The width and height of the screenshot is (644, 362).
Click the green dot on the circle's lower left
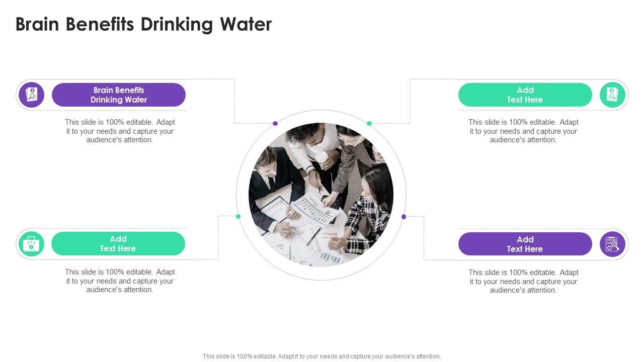(238, 217)
